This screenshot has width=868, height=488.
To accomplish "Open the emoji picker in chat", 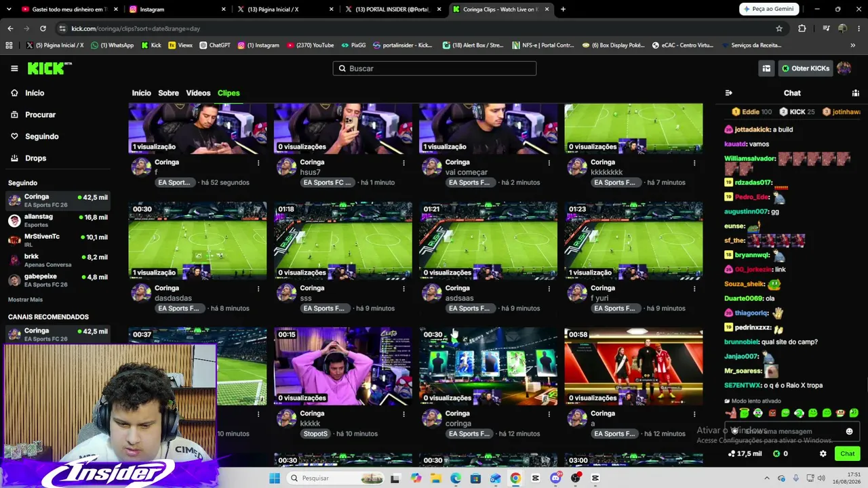I will (849, 431).
